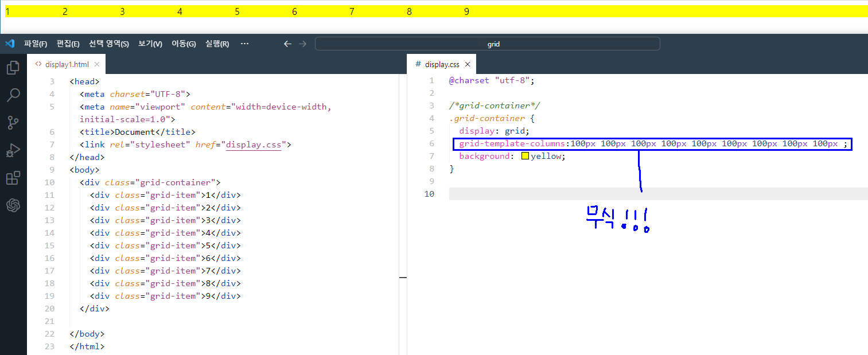Click the 'background: yellow' word yellow
The image size is (868, 355).
(x=546, y=156)
